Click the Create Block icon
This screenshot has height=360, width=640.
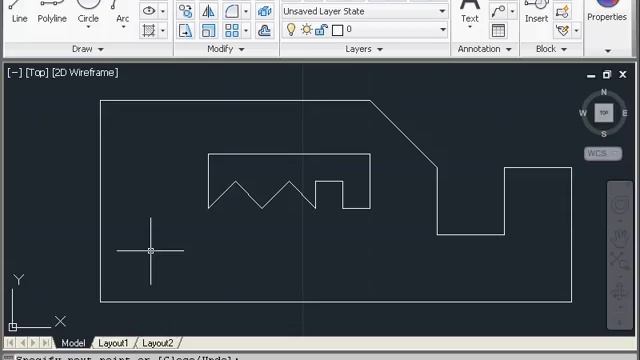[562, 11]
